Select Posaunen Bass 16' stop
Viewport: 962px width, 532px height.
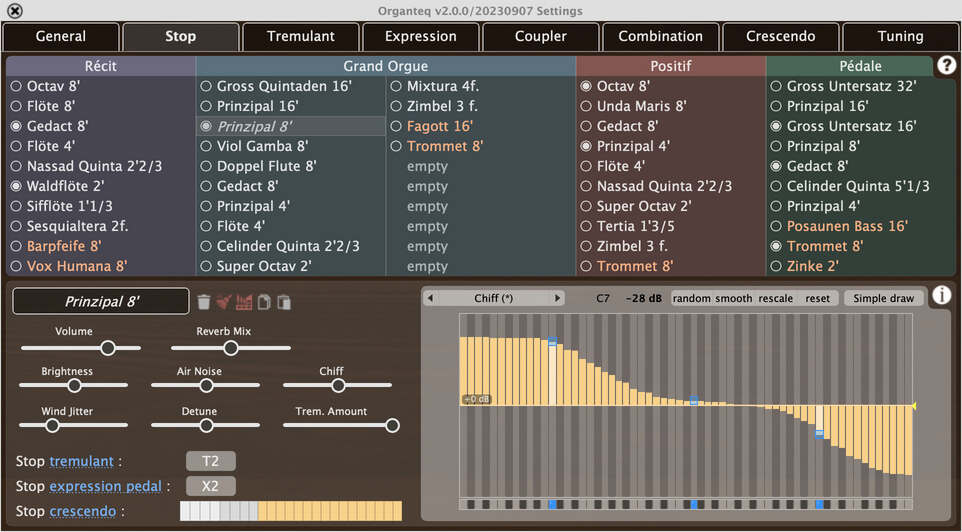861,226
